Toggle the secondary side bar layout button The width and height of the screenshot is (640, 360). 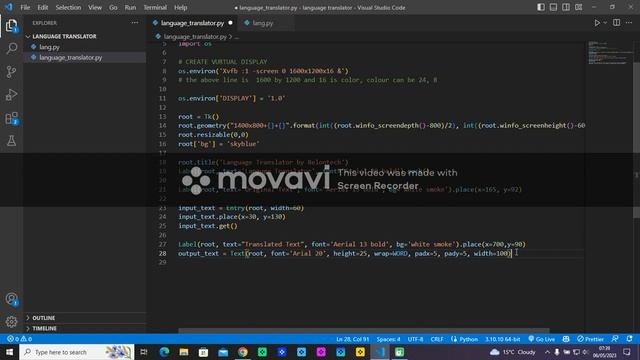click(566, 7)
